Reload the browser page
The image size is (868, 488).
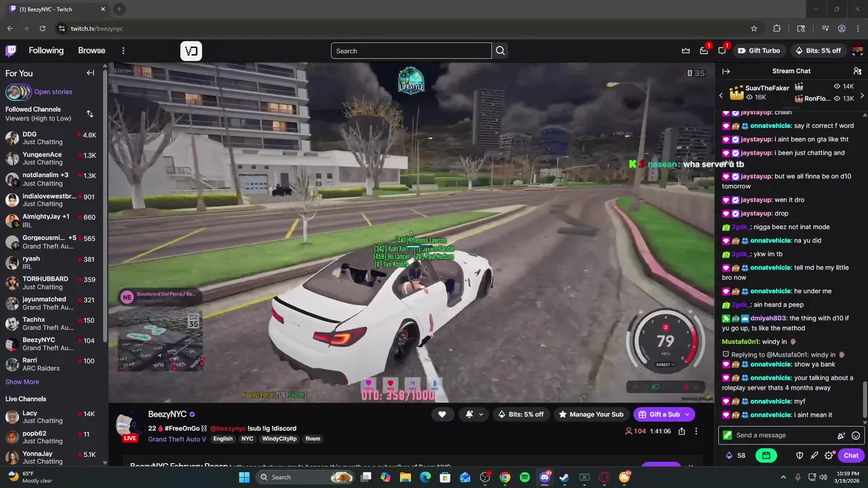pos(42,28)
